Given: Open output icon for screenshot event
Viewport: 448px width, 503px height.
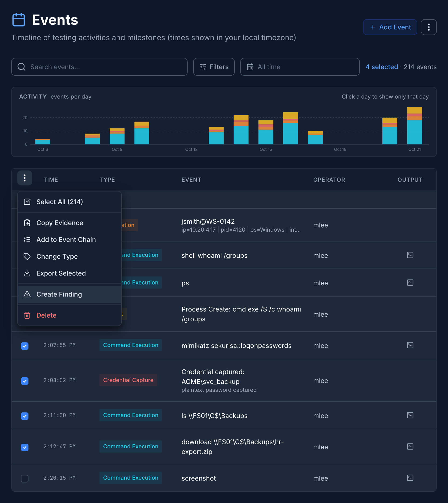Looking at the screenshot, I should (x=410, y=478).
